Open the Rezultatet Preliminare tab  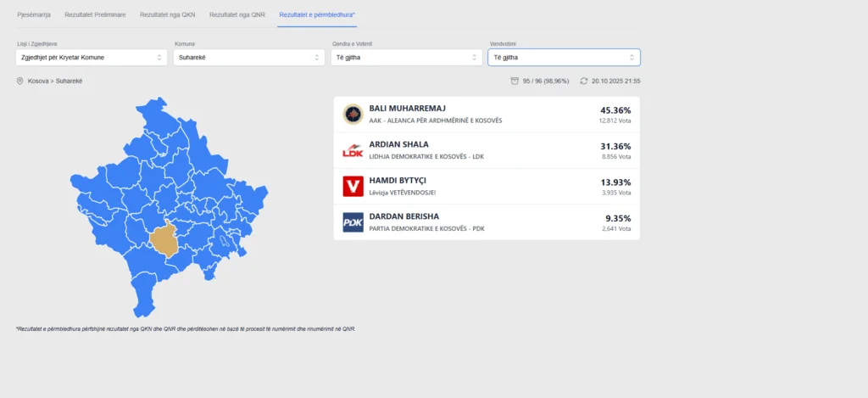coord(96,15)
